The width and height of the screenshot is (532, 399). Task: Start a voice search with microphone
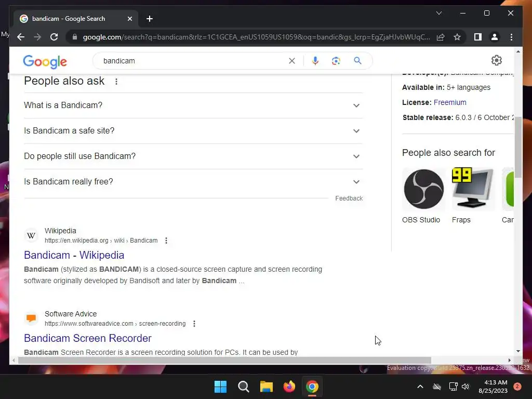pos(315,61)
